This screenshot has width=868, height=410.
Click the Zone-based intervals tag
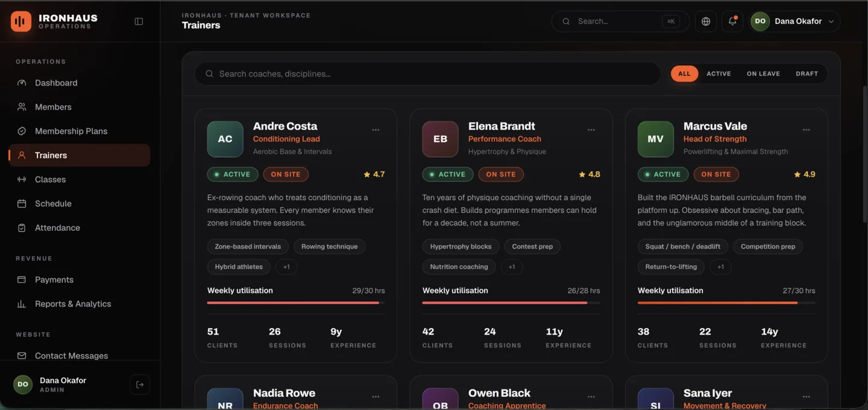click(248, 247)
